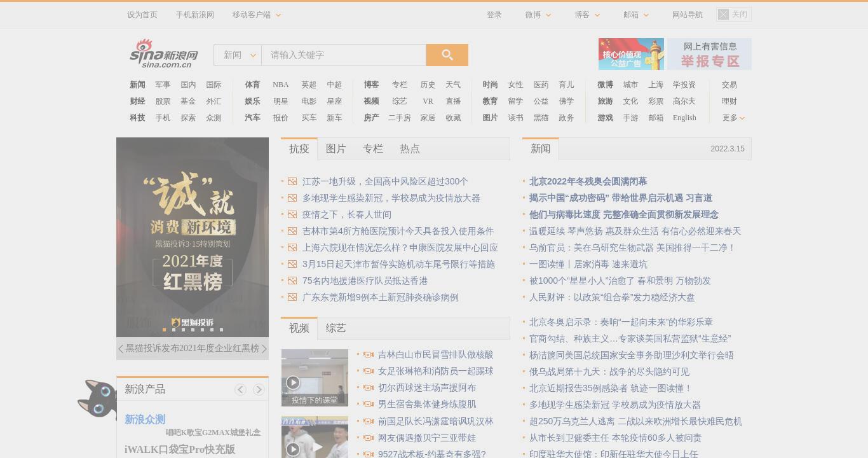Open 网站导航 link
868x458 pixels.
pyautogui.click(x=688, y=15)
